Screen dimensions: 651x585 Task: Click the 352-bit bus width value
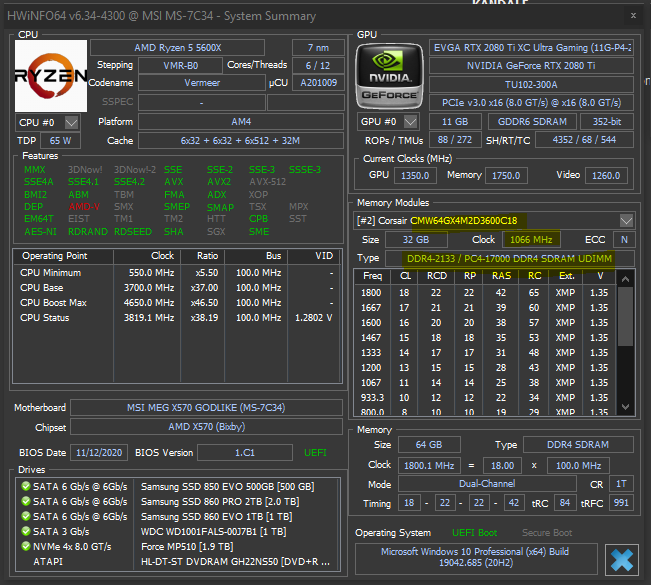(x=607, y=122)
